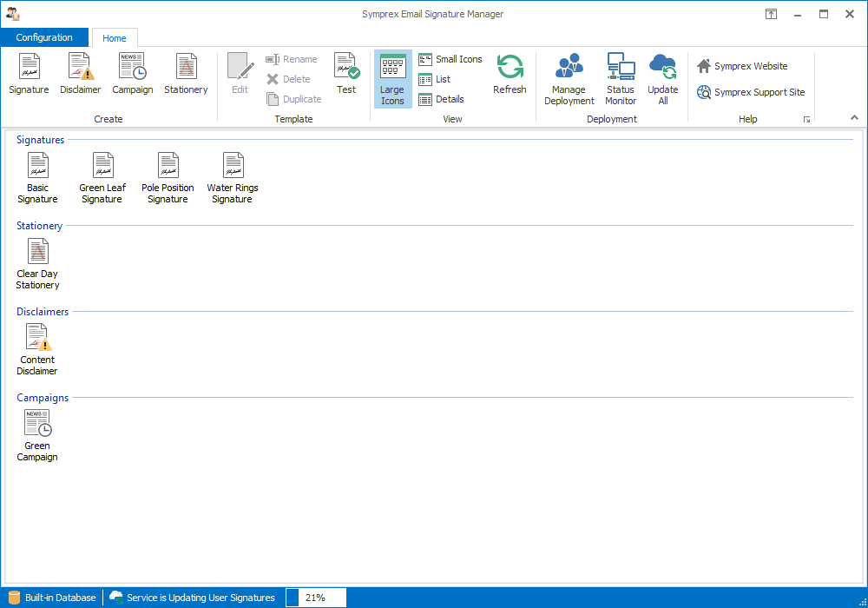Click the Built-in Database status item
The width and height of the screenshot is (868, 608).
52,598
